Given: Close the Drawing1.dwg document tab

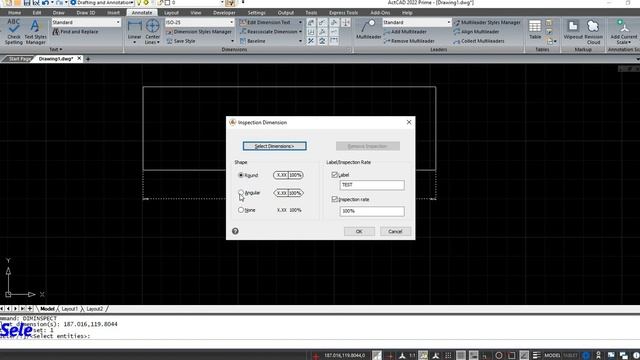Looking at the screenshot, I should click(x=79, y=58).
